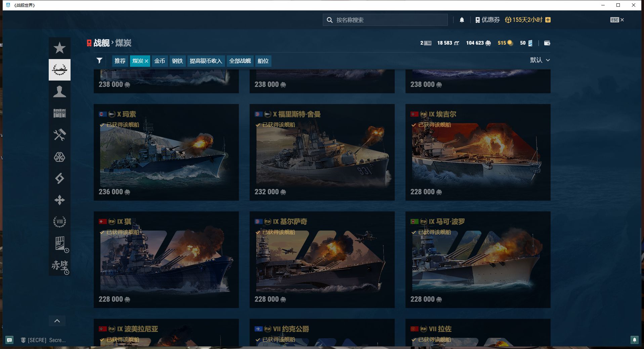The height and width of the screenshot is (349, 644).
Task: Select the commander silhouette sidebar icon
Action: (x=59, y=91)
